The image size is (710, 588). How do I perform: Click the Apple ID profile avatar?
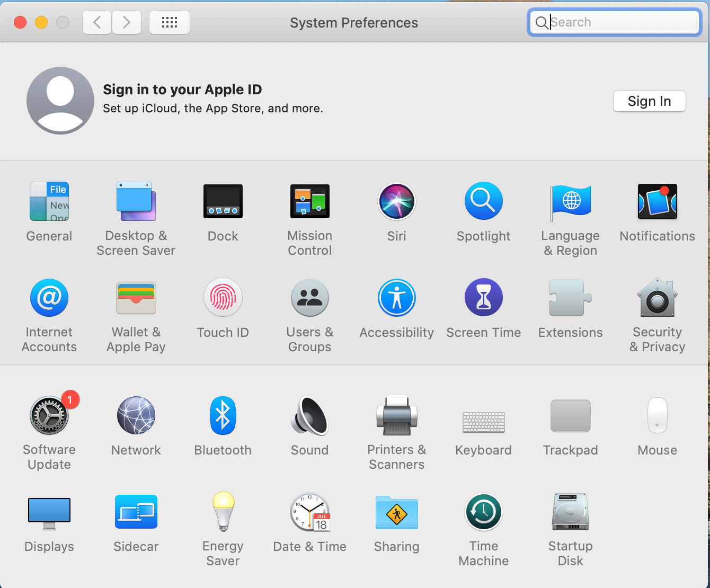[x=60, y=101]
